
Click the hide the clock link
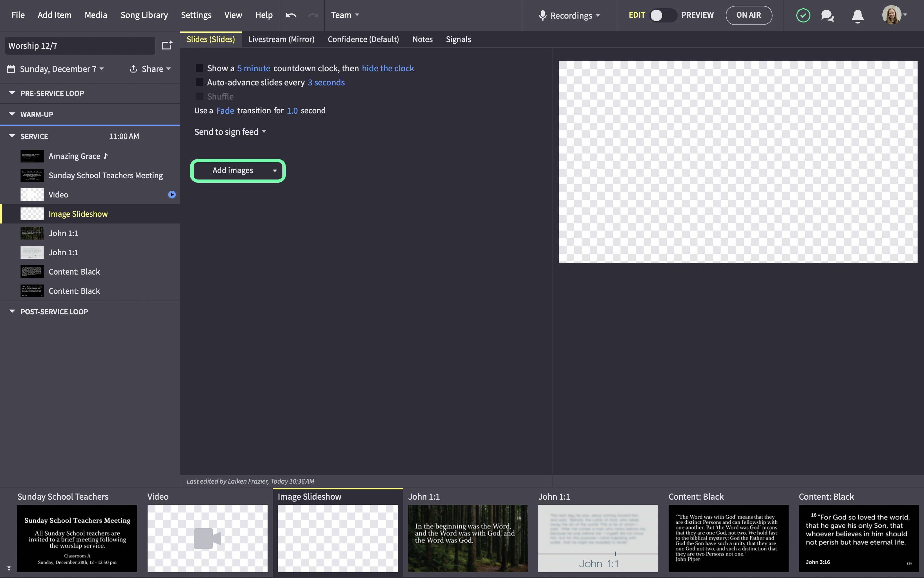[x=388, y=68]
